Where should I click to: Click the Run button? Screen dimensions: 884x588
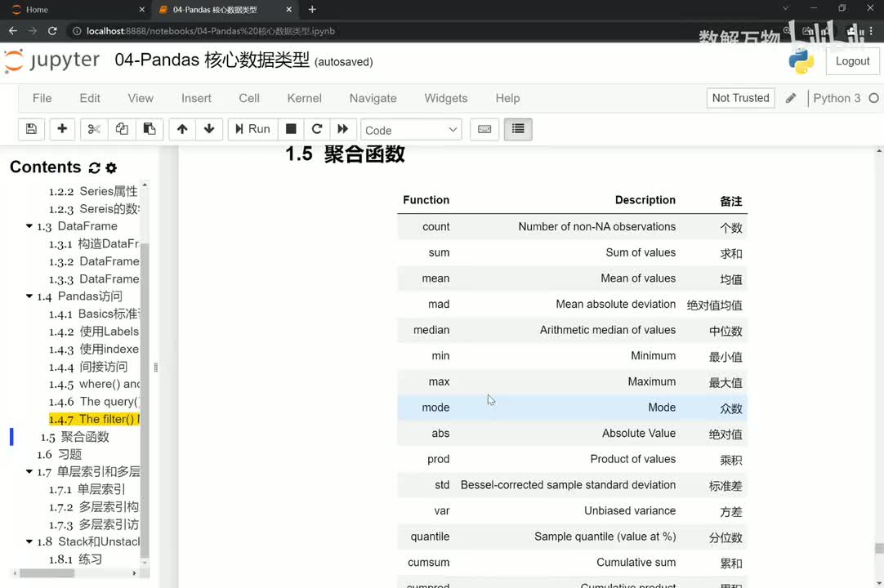pyautogui.click(x=252, y=129)
